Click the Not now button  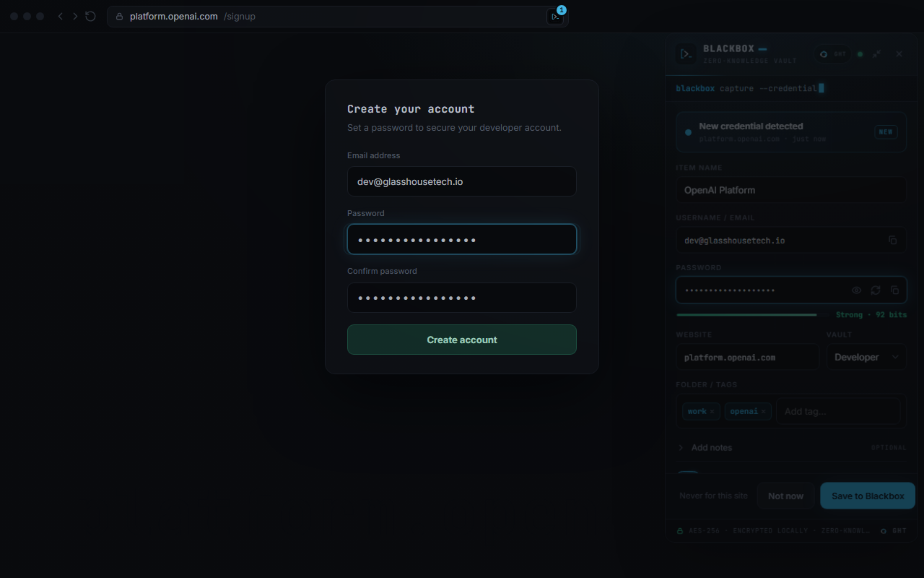785,496
